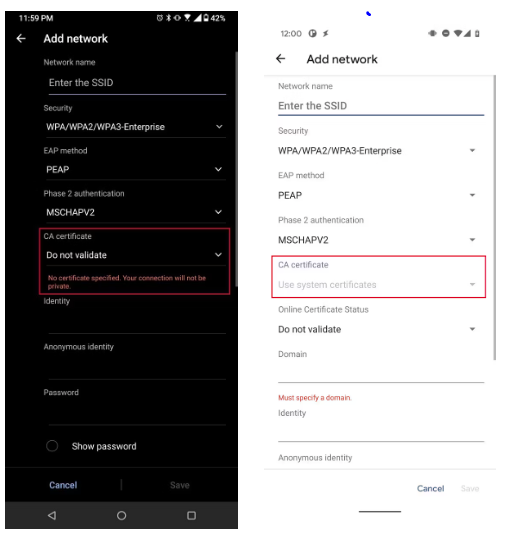Click the Enter the SSID field on the dark screen
The image size is (509, 538).
click(137, 83)
